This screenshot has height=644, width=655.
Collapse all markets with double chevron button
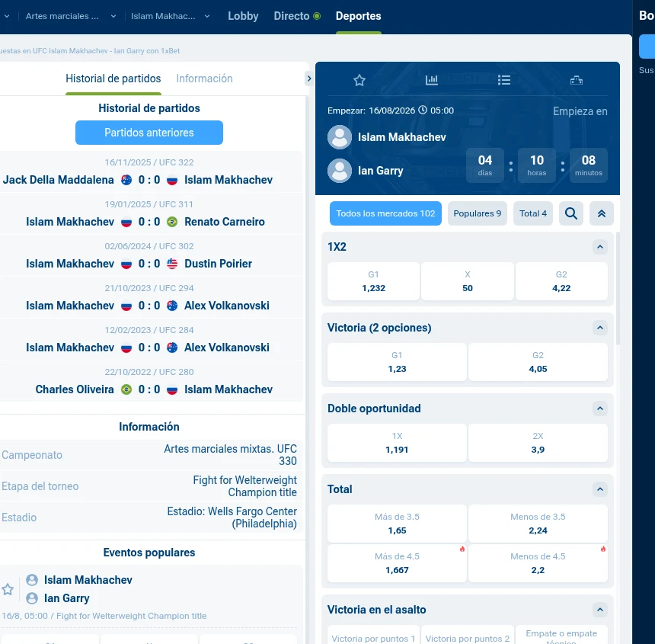pos(602,213)
